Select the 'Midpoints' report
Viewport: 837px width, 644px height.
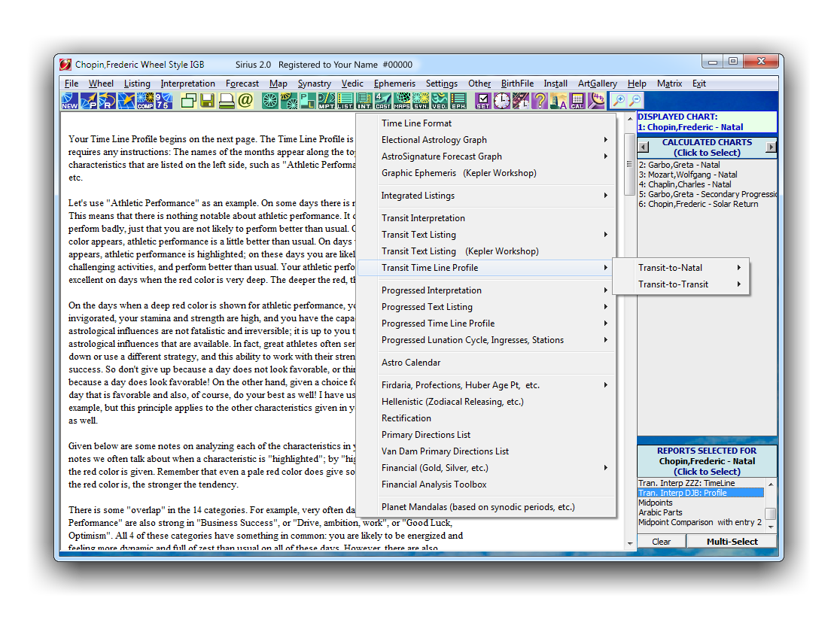click(701, 503)
